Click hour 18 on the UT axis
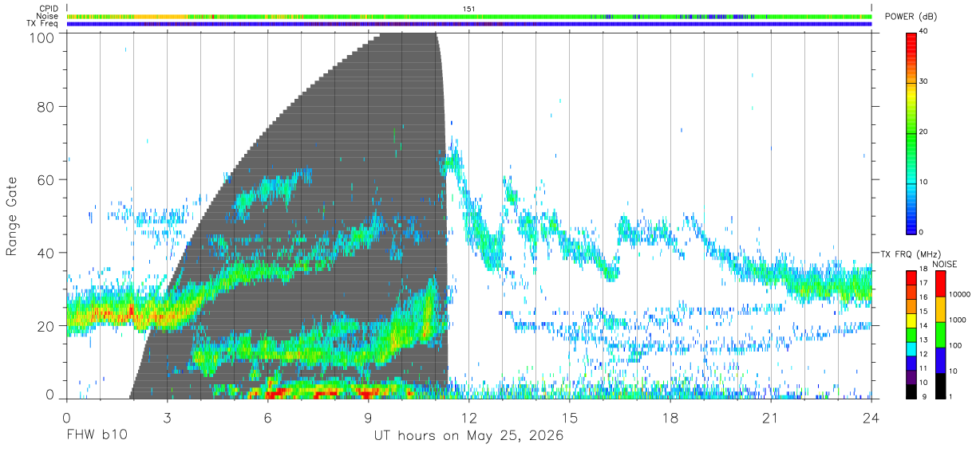 670,418
